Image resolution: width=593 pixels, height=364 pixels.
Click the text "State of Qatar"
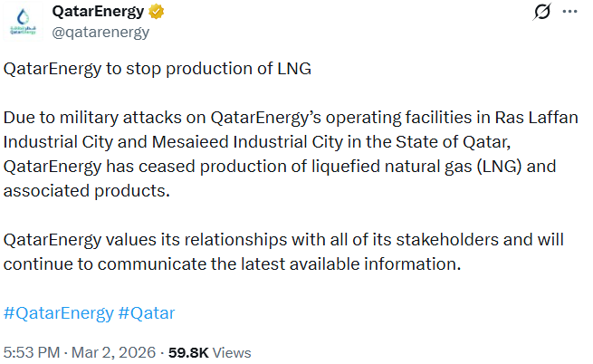click(489, 142)
